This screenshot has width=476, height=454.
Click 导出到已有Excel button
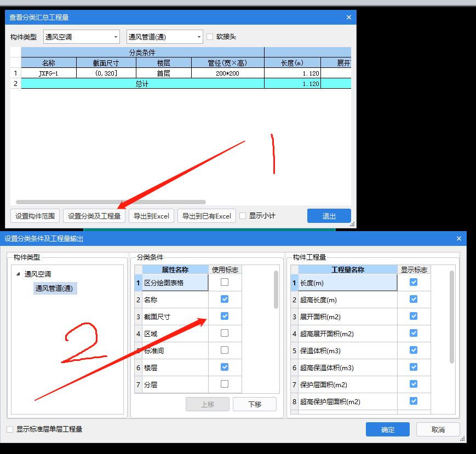[x=207, y=216]
